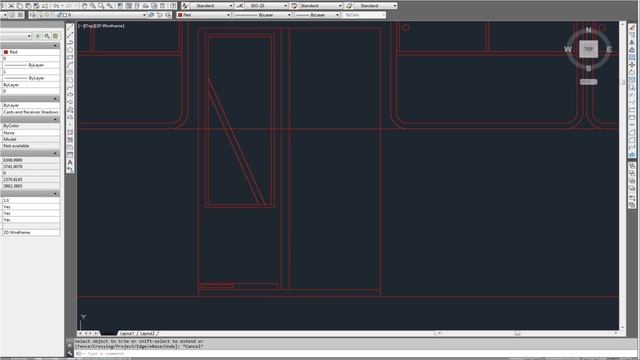Open the Dimension Style 'ISO-25' dropdown
Image resolution: width=640 pixels, height=360 pixels.
(267, 6)
